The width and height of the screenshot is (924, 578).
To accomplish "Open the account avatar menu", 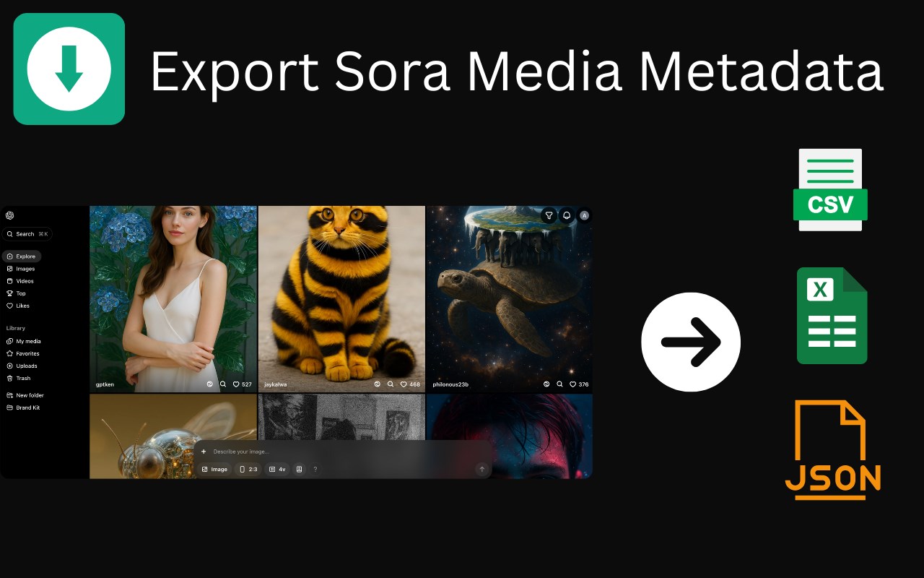I will pos(584,215).
